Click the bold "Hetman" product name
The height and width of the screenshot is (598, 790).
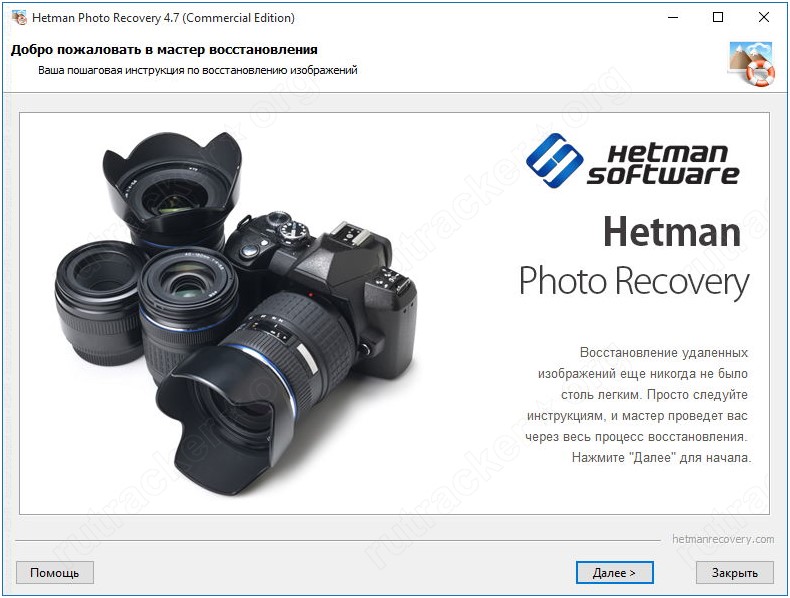(x=673, y=232)
